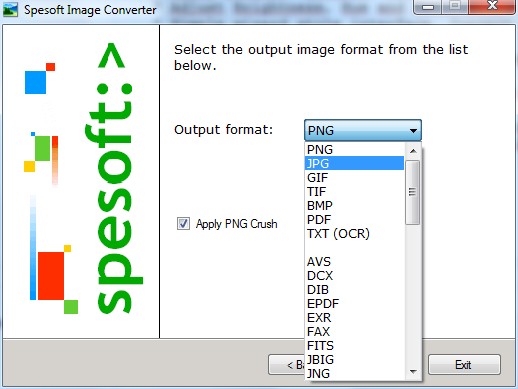The image size is (518, 389).
Task: Select PDF in the format list
Action: (355, 219)
